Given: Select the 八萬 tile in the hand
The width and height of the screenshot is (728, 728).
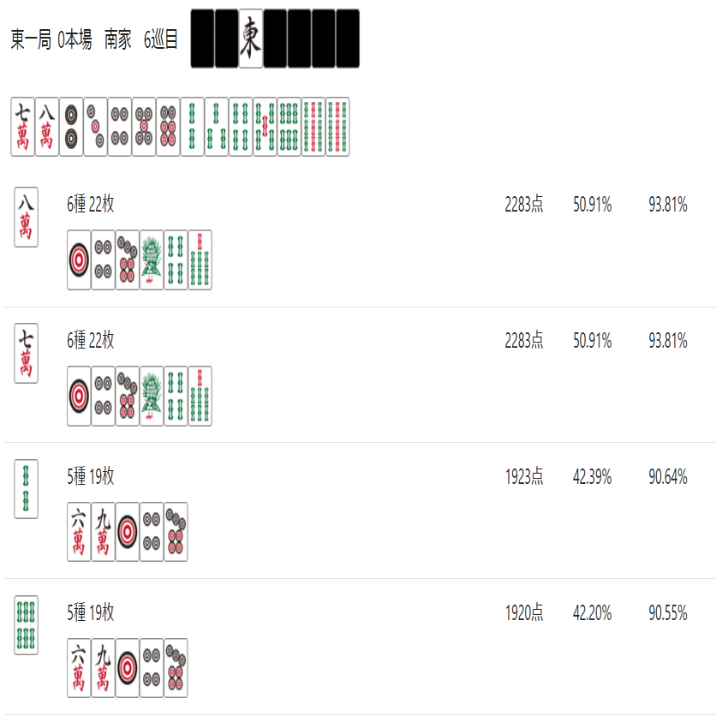Looking at the screenshot, I should point(47,127).
